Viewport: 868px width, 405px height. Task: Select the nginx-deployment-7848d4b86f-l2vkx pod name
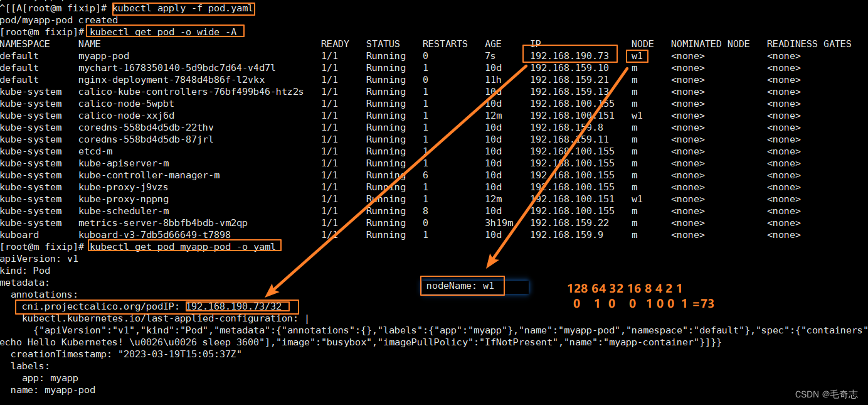171,80
